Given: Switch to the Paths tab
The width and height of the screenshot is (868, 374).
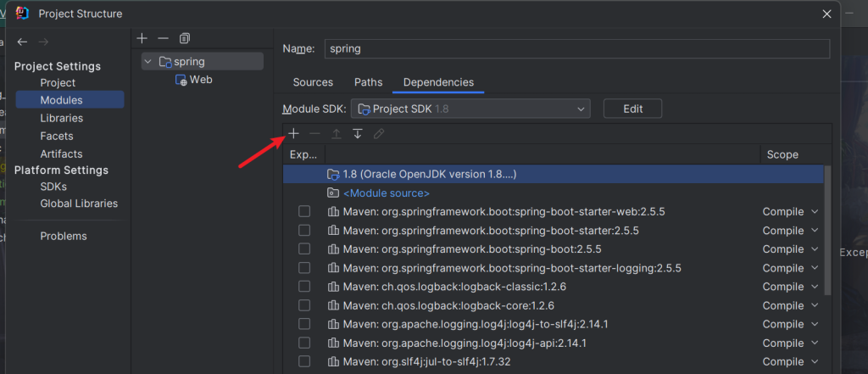Looking at the screenshot, I should pyautogui.click(x=368, y=82).
